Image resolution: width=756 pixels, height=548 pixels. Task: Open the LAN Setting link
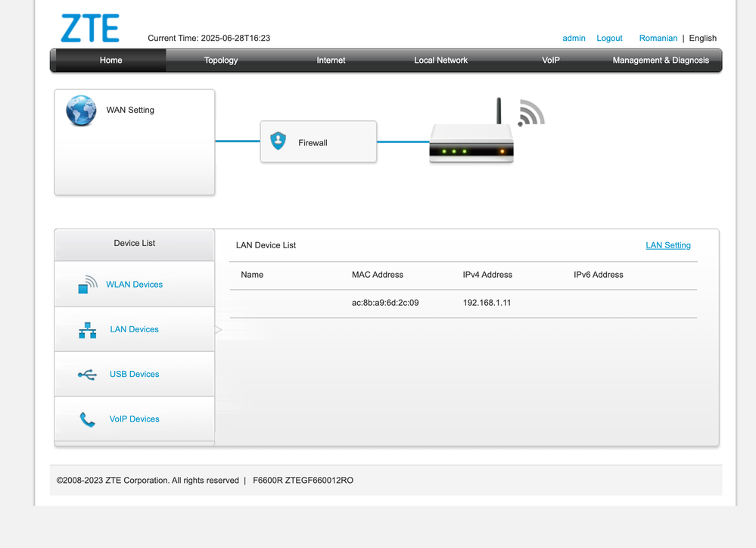coord(667,245)
